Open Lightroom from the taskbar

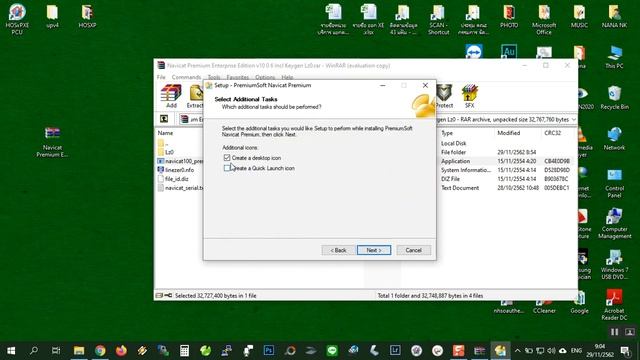tap(395, 351)
